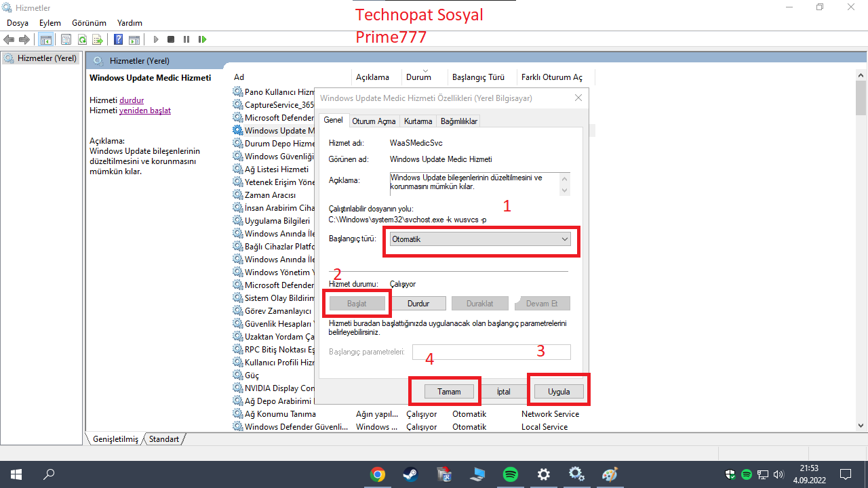Click the Duraklat button

(479, 304)
